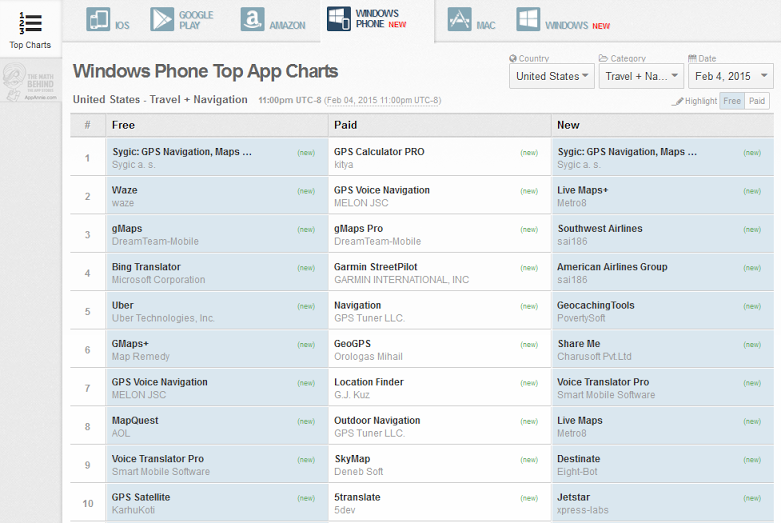Open Location Finder app link
This screenshot has height=523, width=781.
click(369, 382)
